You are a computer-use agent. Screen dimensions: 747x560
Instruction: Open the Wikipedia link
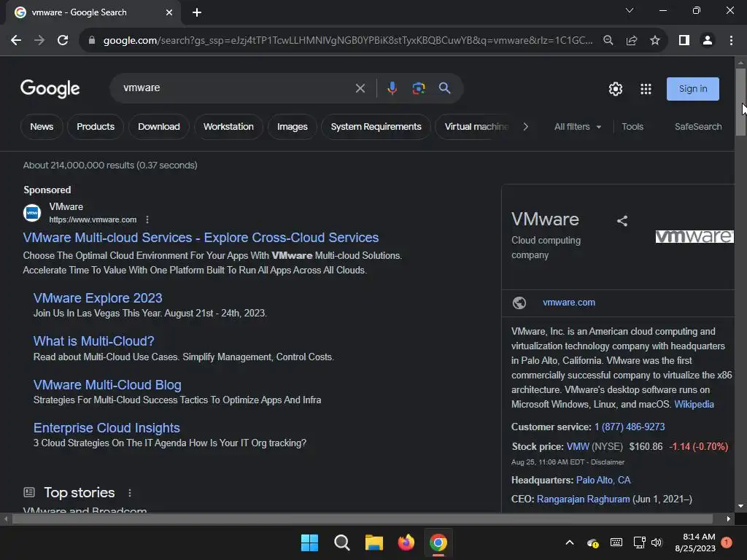[694, 404]
